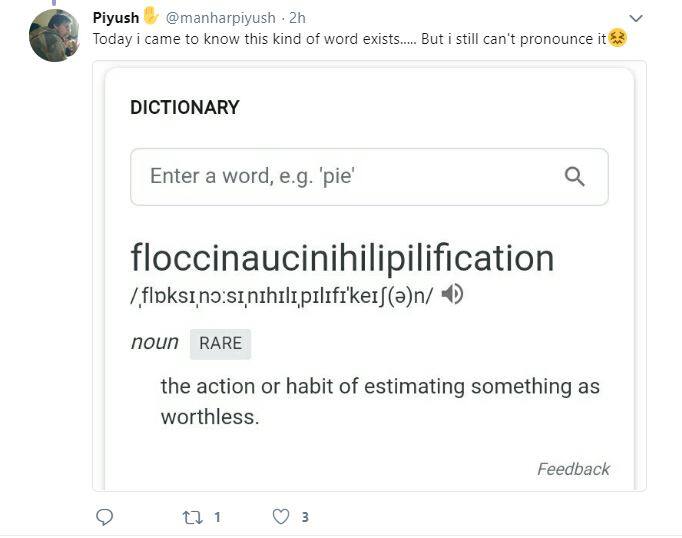Click the 2h tweet timestamp
Viewport: 682px width, 538px height.
(x=297, y=18)
